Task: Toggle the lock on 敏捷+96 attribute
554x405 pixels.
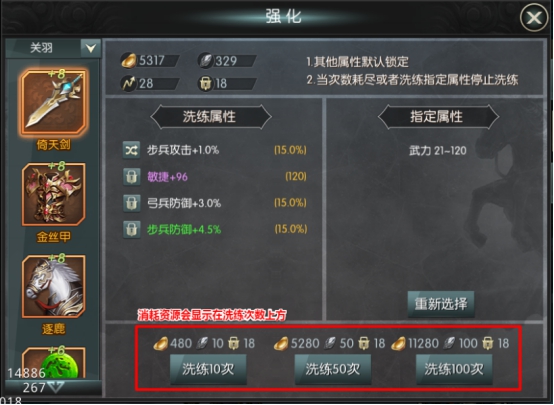Action: 131,176
